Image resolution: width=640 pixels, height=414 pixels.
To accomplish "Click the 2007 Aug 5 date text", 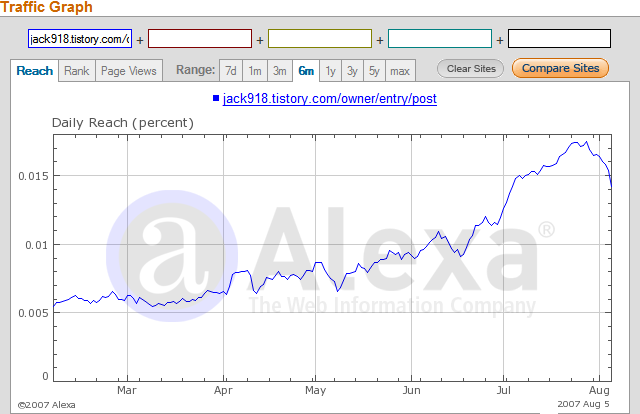I will tap(583, 404).
